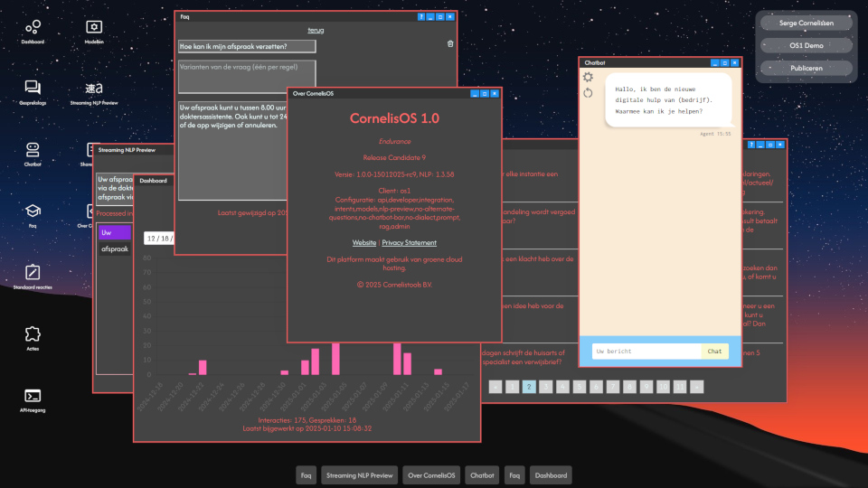
Task: Go to page 1 in Faq pagination
Action: tap(512, 387)
